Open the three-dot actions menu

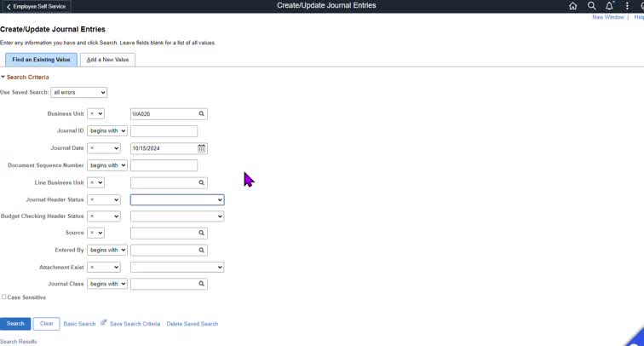coord(627,6)
